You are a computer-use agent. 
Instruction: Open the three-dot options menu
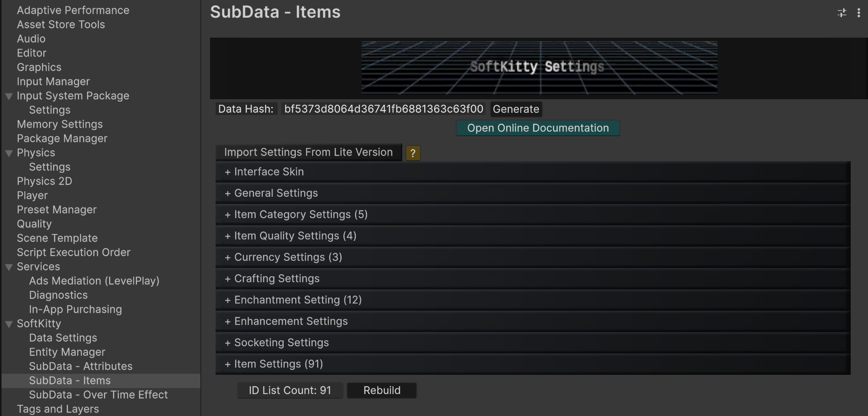[858, 13]
